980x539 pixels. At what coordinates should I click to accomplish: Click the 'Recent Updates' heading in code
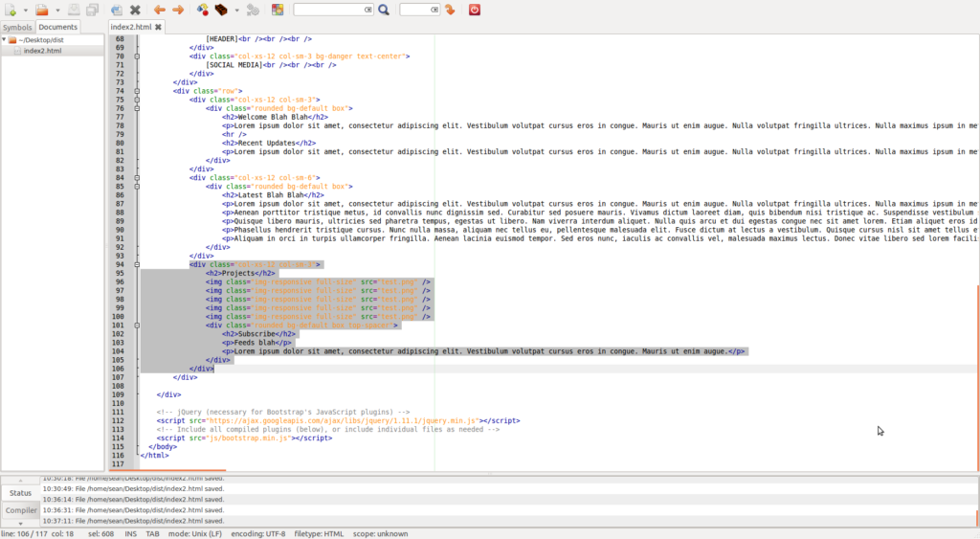pos(267,143)
